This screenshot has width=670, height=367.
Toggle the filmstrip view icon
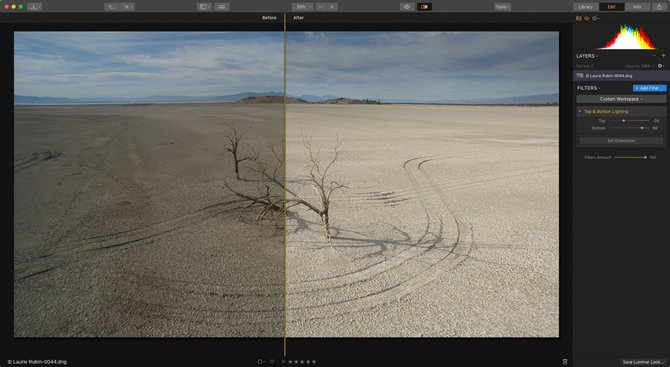(x=221, y=7)
